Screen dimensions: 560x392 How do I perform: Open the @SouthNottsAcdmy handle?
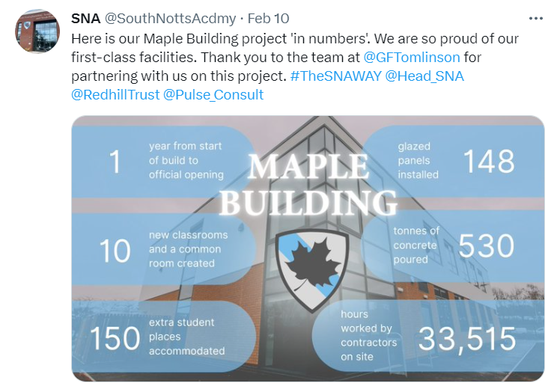pyautogui.click(x=170, y=19)
